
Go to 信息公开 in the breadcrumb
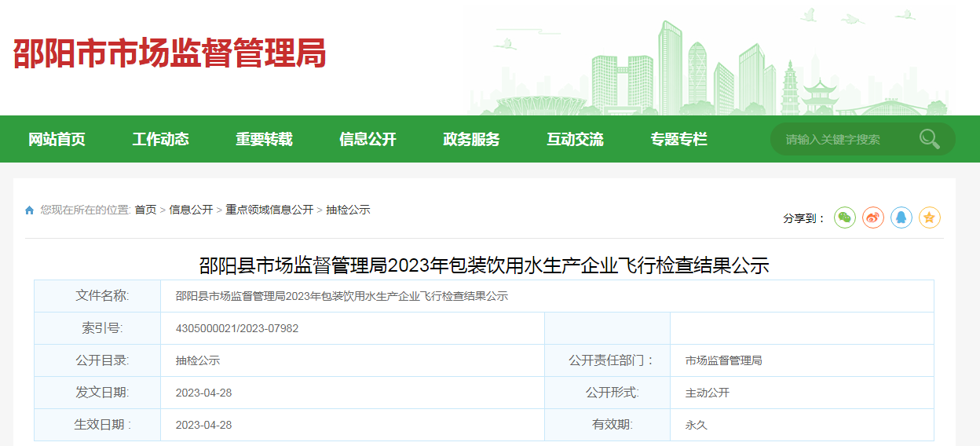tap(191, 210)
